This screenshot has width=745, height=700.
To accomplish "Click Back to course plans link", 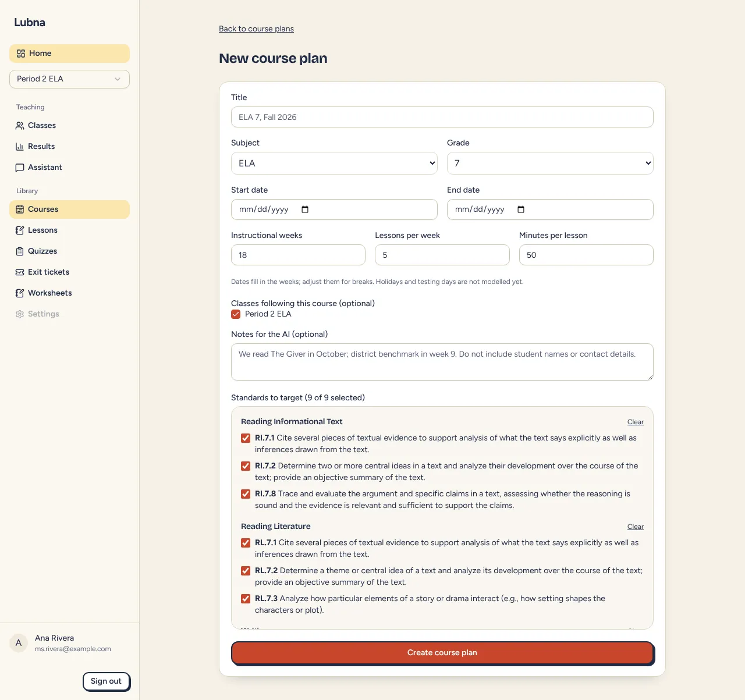I will (256, 29).
